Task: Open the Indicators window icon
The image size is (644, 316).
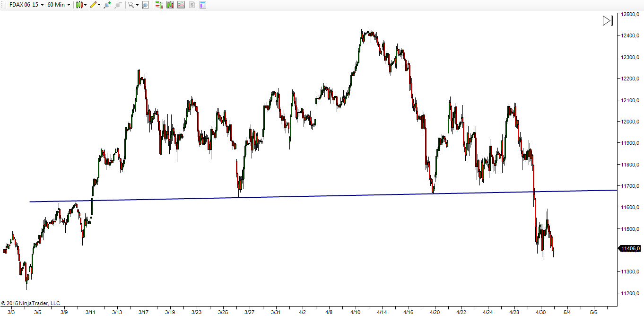Action: coord(181,5)
